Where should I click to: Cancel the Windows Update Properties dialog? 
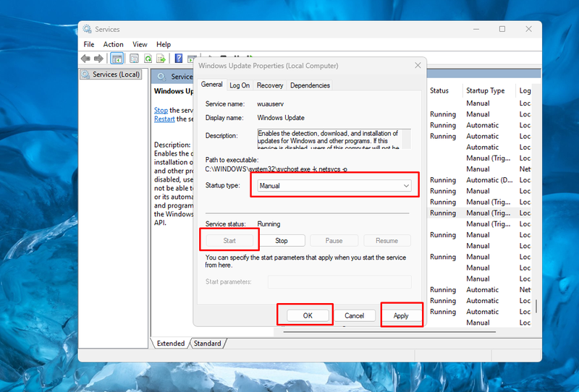[354, 315]
